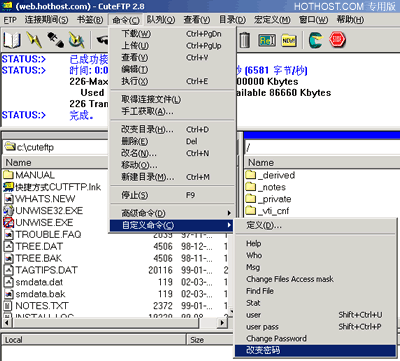Viewport: 400px width, 361px height.
Task: Choose highlighted 改变密码 custom command
Action: tap(315, 350)
